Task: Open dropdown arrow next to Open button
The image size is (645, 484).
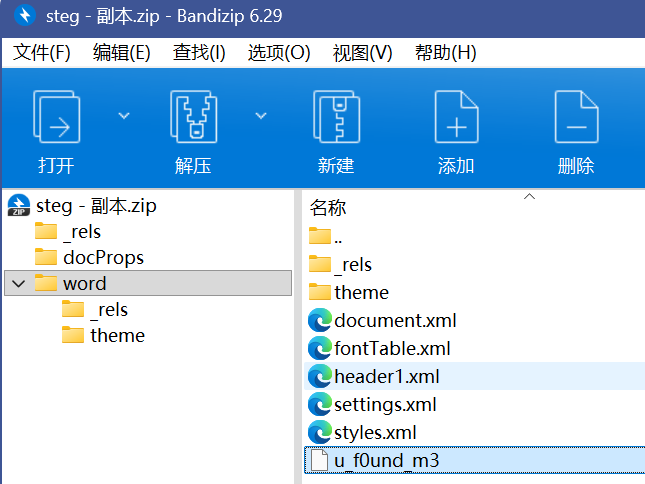Action: pyautogui.click(x=124, y=116)
